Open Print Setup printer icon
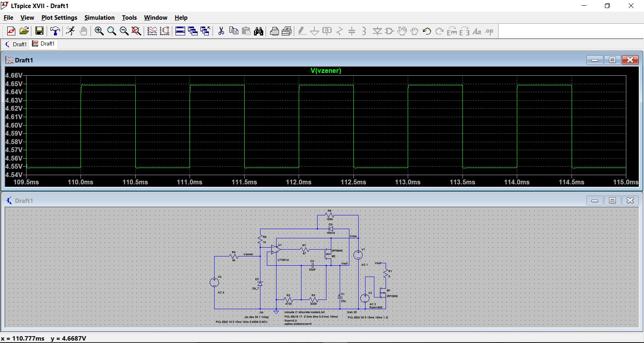This screenshot has height=343, width=644. point(275,31)
